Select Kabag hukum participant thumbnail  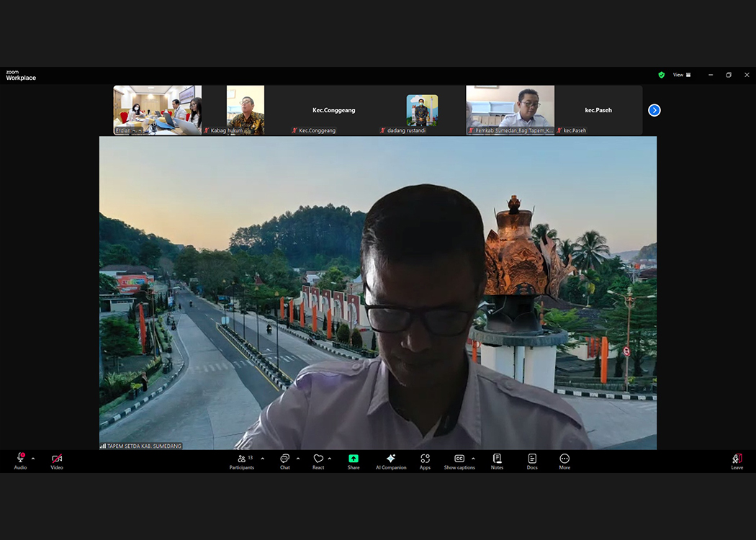(x=246, y=110)
